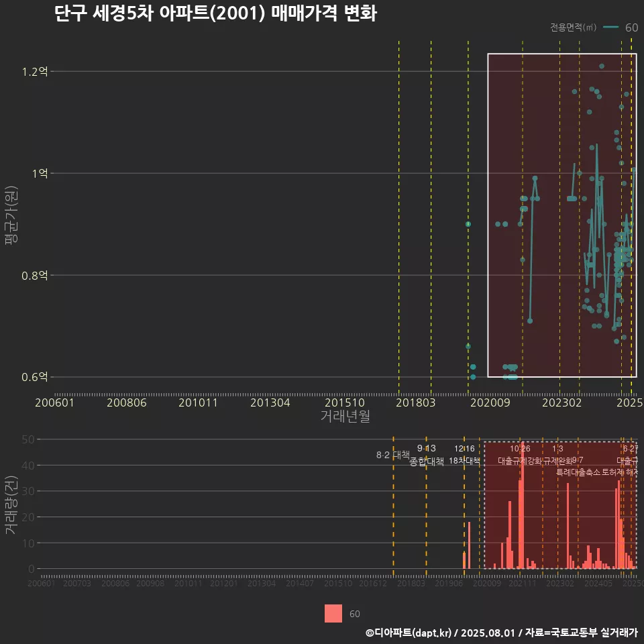Select '200703' on the volume chart x-axis
The width and height of the screenshot is (644, 644).
click(76, 583)
